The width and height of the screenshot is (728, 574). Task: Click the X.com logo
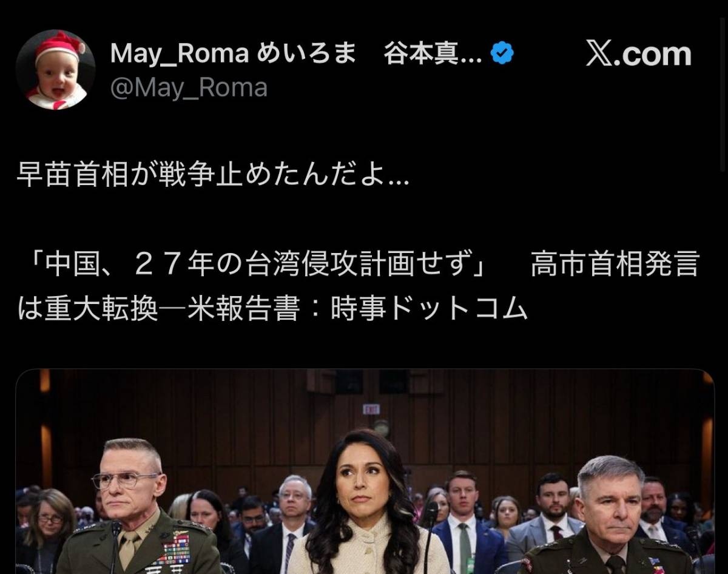[638, 55]
